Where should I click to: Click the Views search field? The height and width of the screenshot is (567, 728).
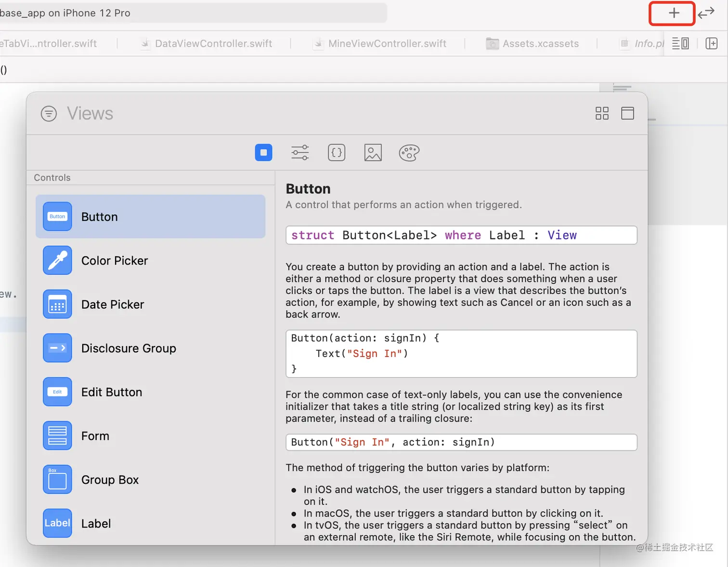[327, 114]
